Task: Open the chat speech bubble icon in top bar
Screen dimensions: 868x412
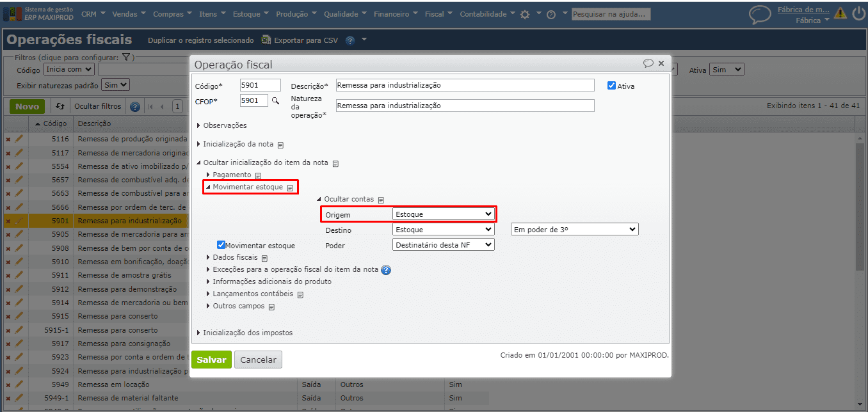Action: tap(760, 15)
